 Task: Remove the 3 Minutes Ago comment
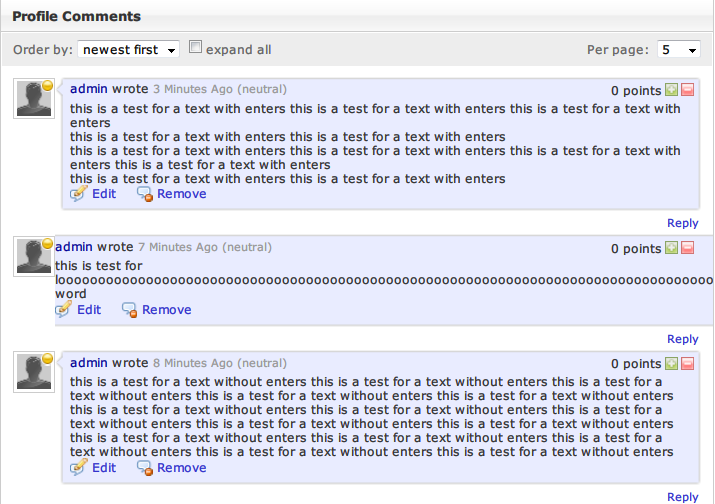(x=181, y=194)
